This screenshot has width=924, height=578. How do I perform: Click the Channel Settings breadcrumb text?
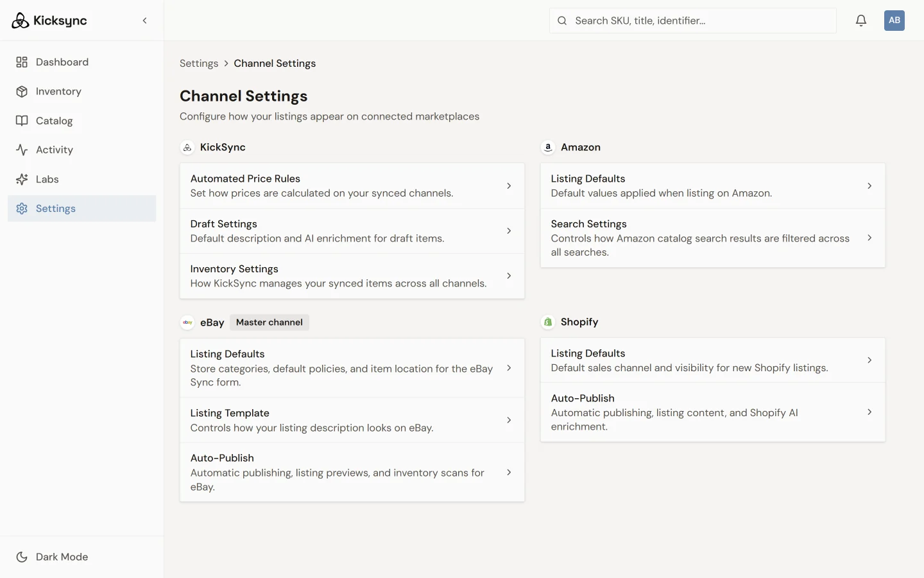coord(275,64)
